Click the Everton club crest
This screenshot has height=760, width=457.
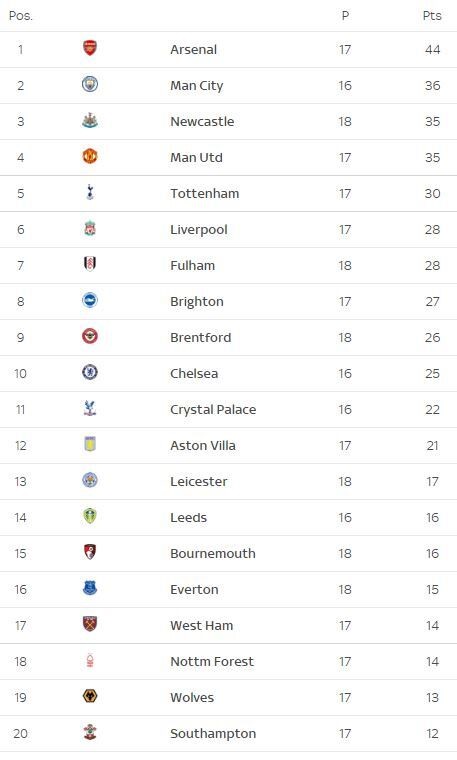[x=90, y=588]
